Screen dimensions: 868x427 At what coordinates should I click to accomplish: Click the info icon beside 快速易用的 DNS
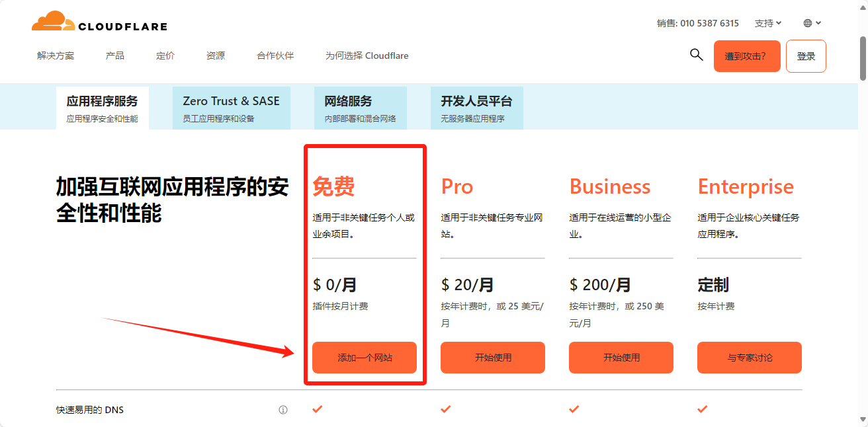(x=283, y=410)
